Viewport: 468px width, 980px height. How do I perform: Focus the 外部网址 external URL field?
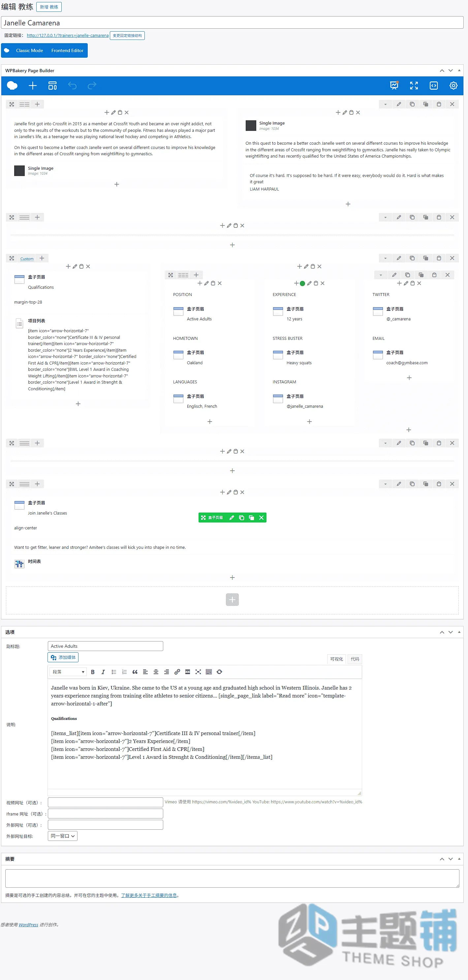(x=106, y=825)
